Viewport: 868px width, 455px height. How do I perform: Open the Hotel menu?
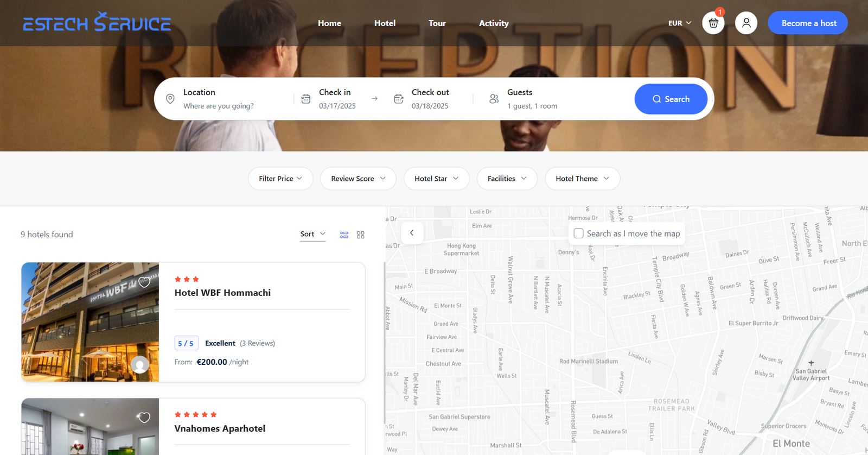click(x=385, y=23)
